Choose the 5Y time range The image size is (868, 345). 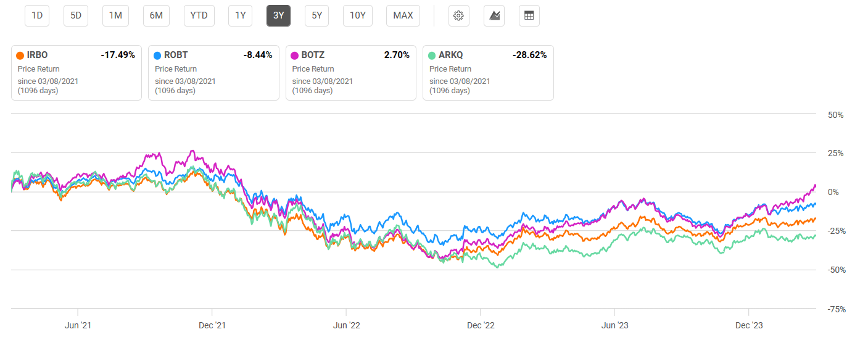coord(316,15)
